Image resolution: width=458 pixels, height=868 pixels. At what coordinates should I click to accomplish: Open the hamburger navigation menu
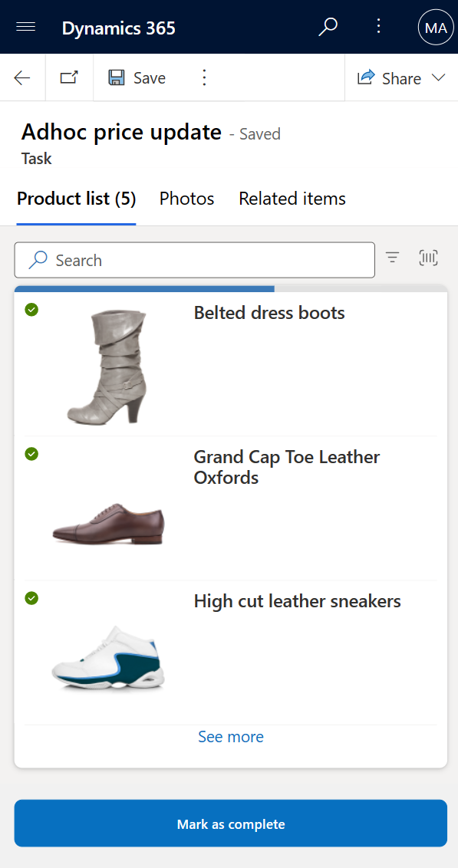[26, 27]
